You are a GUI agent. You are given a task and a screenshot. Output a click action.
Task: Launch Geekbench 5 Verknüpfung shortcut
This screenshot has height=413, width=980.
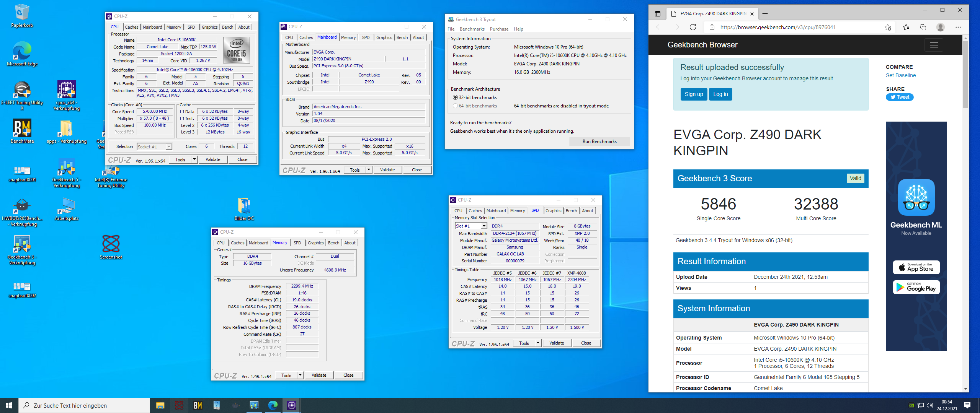(x=66, y=173)
